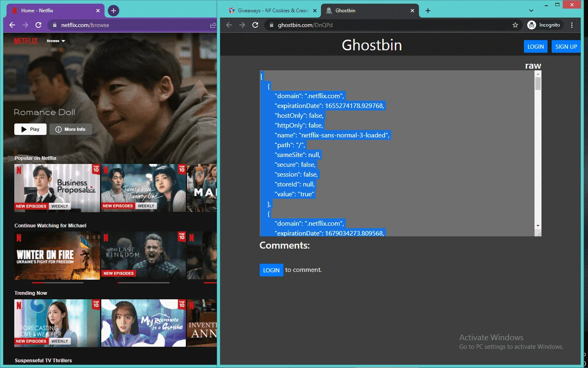This screenshot has height=368, width=588.
Task: Click the share icon in the Netflix address bar
Action: click(213, 25)
